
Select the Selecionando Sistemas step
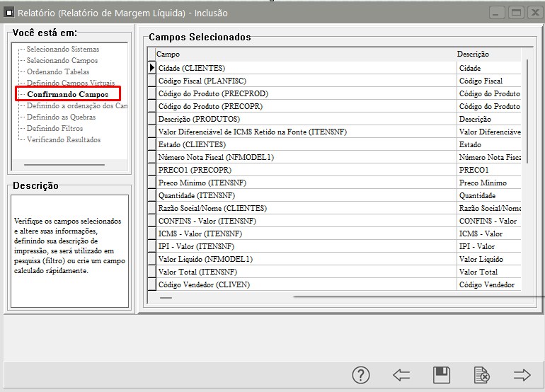pos(62,50)
